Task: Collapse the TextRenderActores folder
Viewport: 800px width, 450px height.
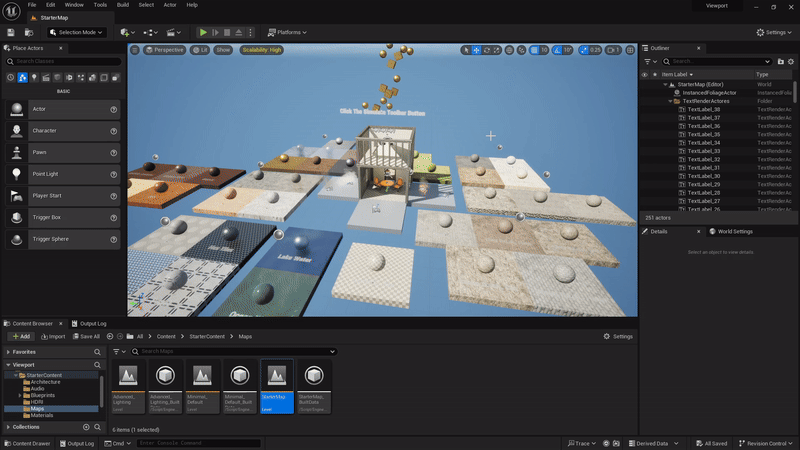Action: 670,101
